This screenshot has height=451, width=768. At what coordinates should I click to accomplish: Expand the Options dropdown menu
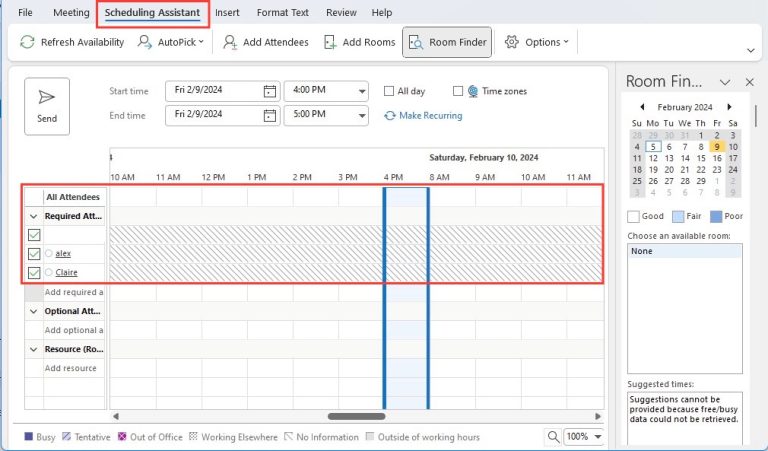pyautogui.click(x=536, y=42)
